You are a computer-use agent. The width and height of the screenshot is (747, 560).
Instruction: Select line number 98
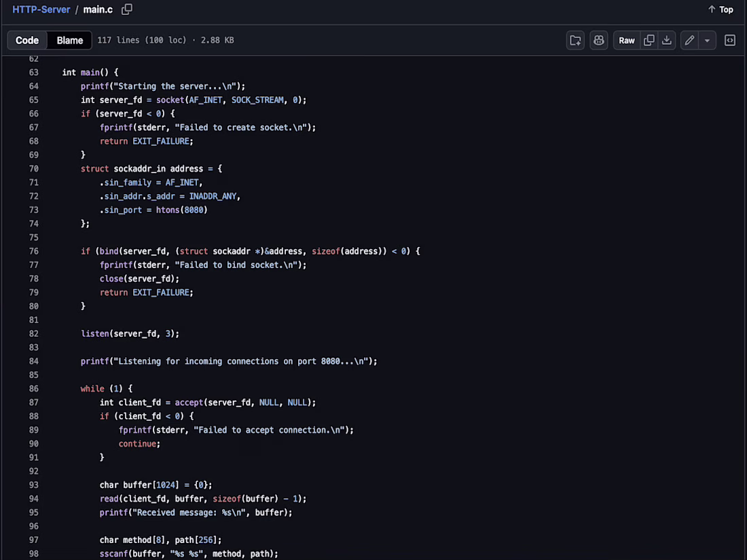pyautogui.click(x=33, y=554)
